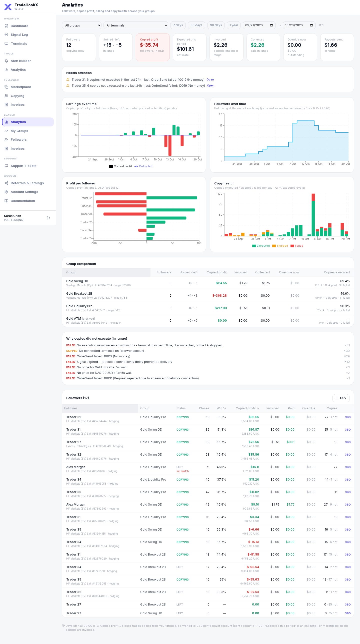Open 360 link for Alex Morgan kill switch row
This screenshot has height=644, width=360.
click(348, 467)
